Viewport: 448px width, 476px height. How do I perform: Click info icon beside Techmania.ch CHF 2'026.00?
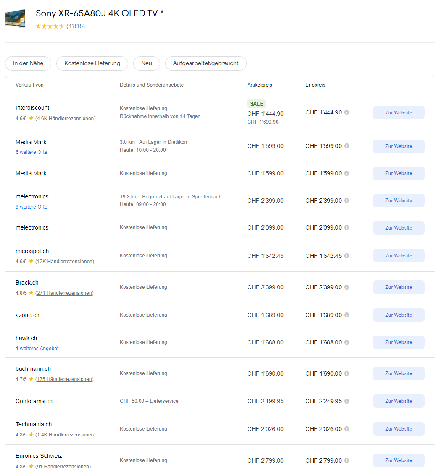[347, 429]
